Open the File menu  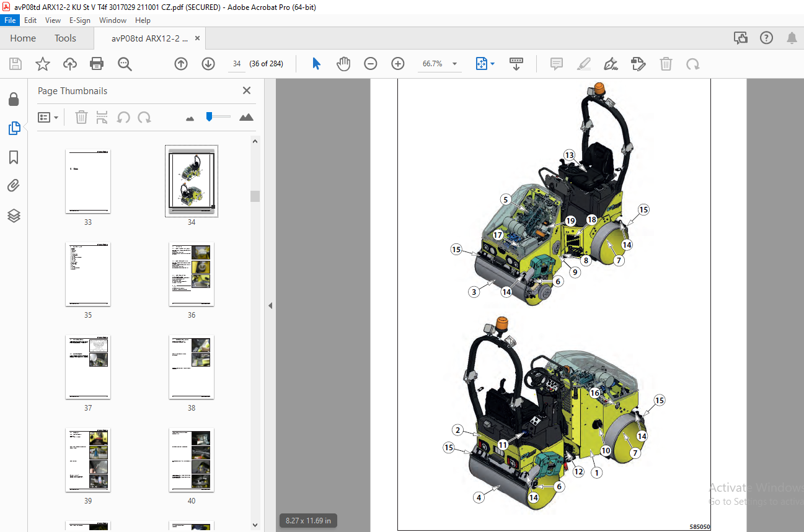pyautogui.click(x=11, y=20)
